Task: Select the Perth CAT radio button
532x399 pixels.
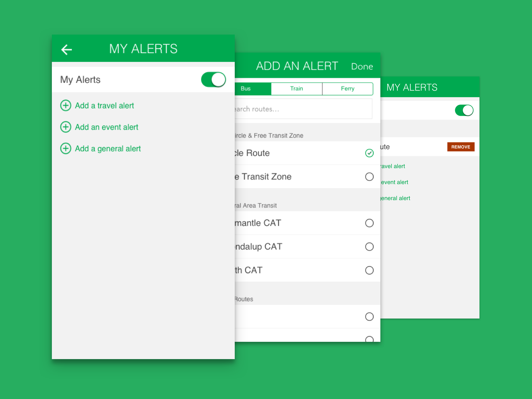Action: 369,270
